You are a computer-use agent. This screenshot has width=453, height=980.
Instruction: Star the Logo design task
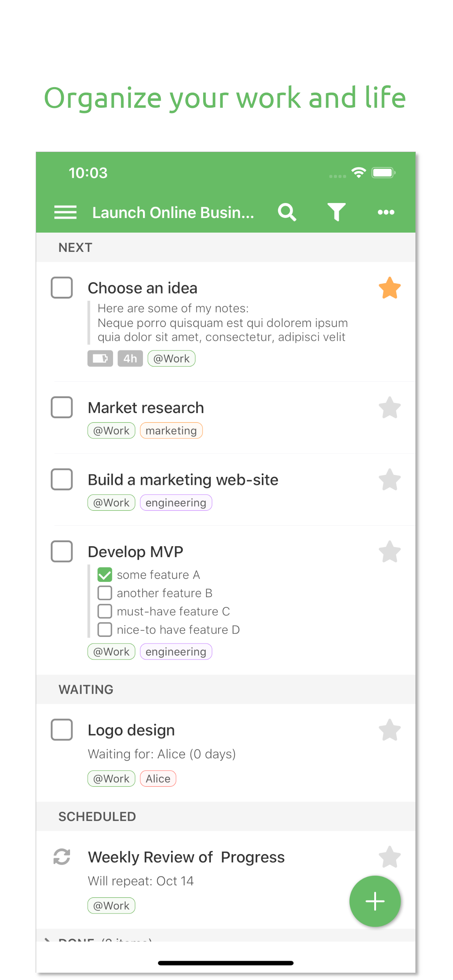390,730
